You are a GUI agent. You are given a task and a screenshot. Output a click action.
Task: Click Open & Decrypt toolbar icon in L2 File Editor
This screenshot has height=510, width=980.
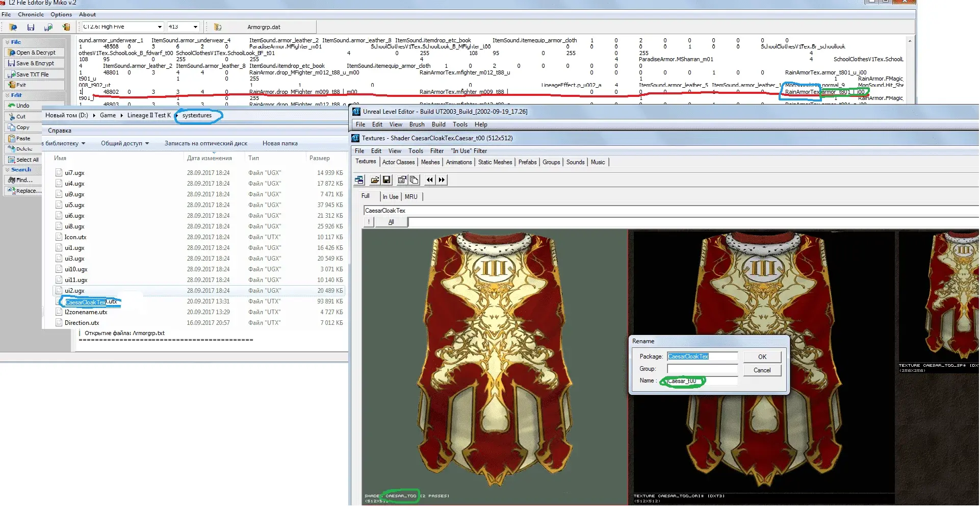tap(13, 27)
